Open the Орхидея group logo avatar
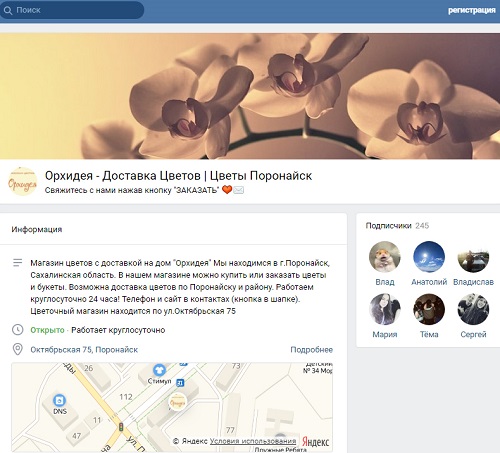 coord(22,182)
